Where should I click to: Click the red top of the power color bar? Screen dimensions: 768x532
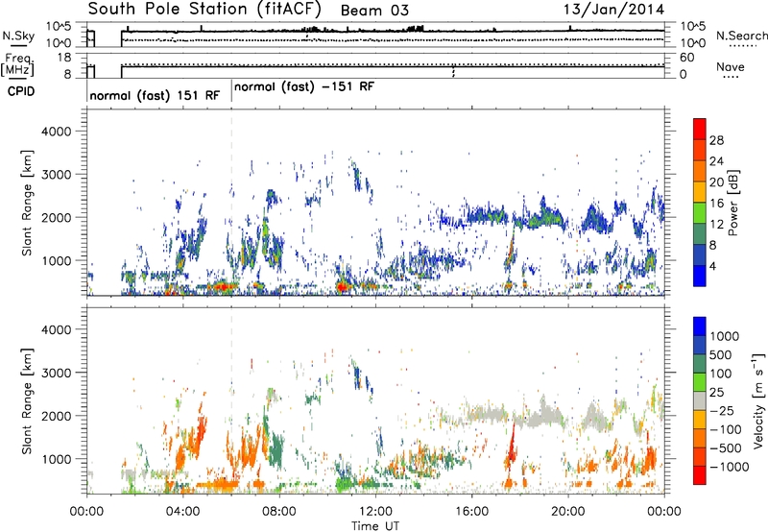pyautogui.click(x=700, y=129)
